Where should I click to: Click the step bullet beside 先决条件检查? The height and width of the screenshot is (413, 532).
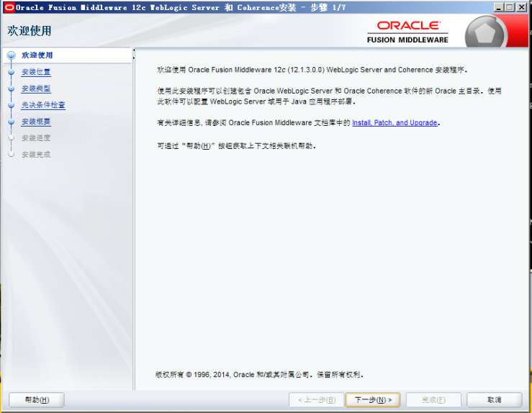pos(11,105)
